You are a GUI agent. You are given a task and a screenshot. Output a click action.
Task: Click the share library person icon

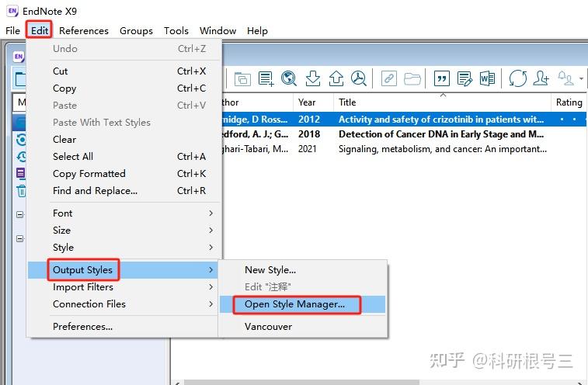(541, 78)
